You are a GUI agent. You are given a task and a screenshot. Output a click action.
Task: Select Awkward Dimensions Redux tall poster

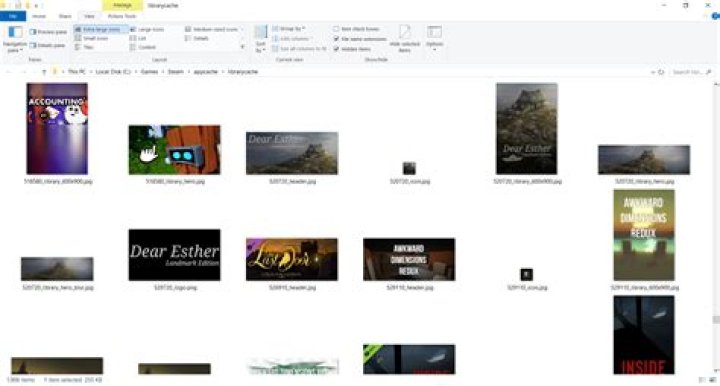point(644,235)
